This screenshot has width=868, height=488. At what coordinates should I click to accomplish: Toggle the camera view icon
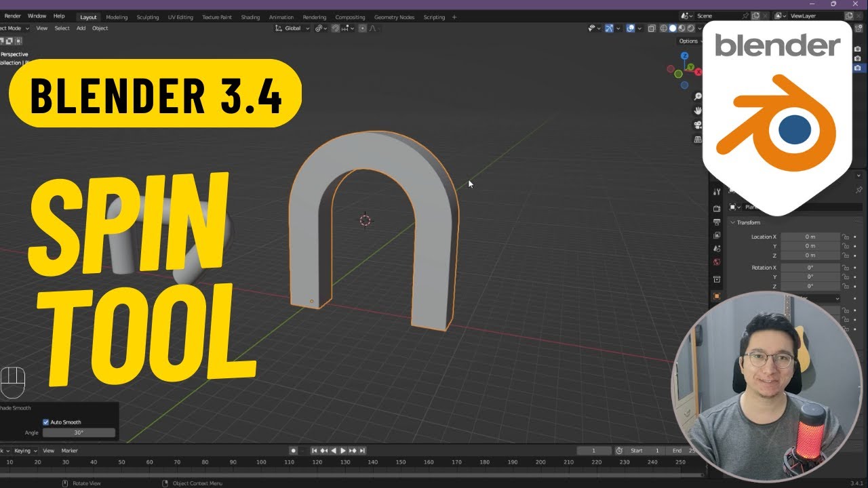click(x=698, y=125)
